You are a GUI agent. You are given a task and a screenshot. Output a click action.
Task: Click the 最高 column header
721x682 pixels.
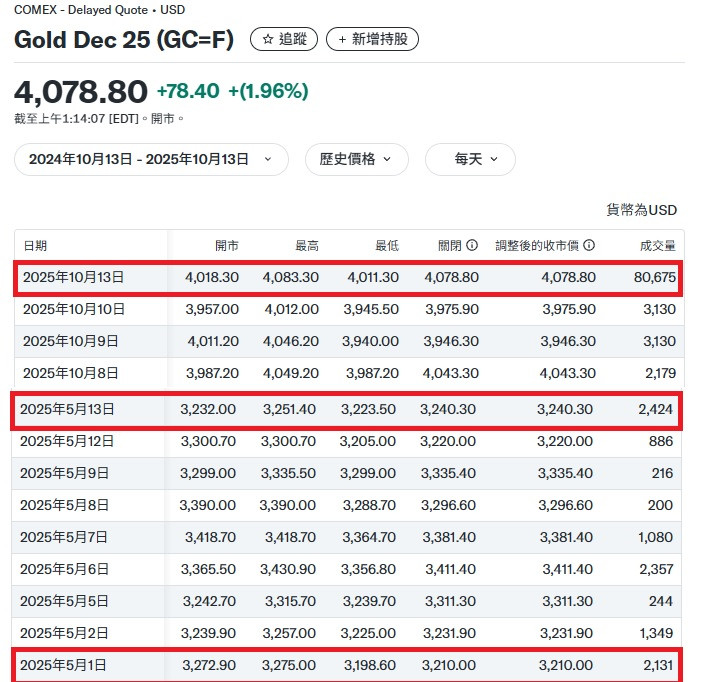pos(307,245)
